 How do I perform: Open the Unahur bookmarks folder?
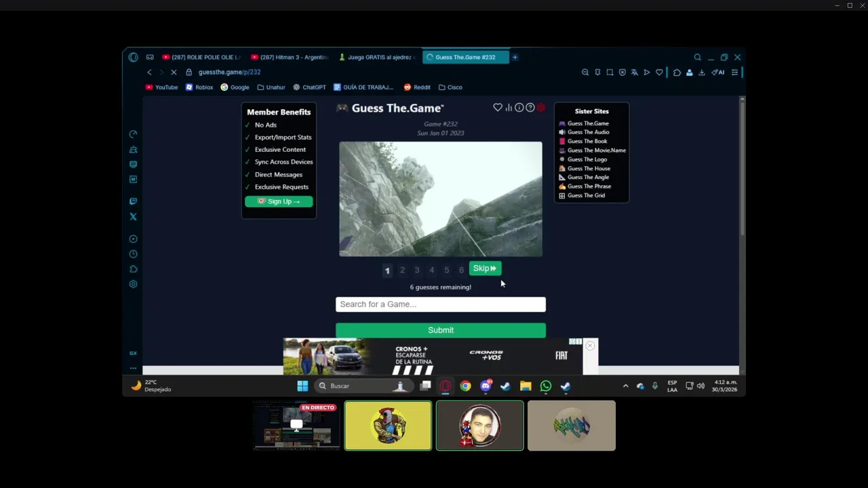(x=271, y=87)
